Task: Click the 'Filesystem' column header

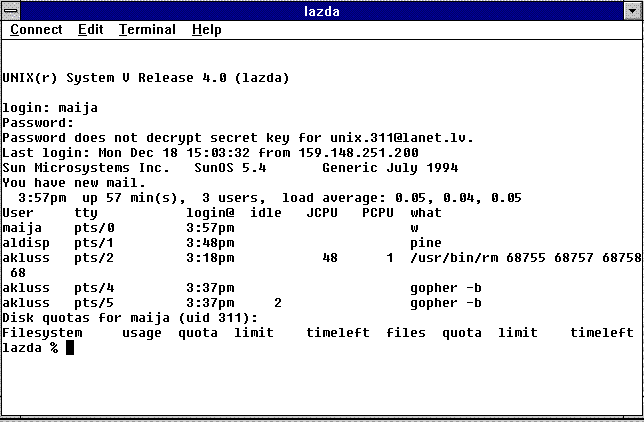Action: (x=42, y=333)
